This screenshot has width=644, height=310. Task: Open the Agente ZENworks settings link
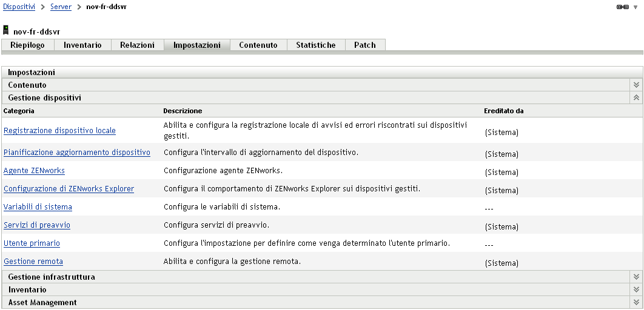pos(34,171)
